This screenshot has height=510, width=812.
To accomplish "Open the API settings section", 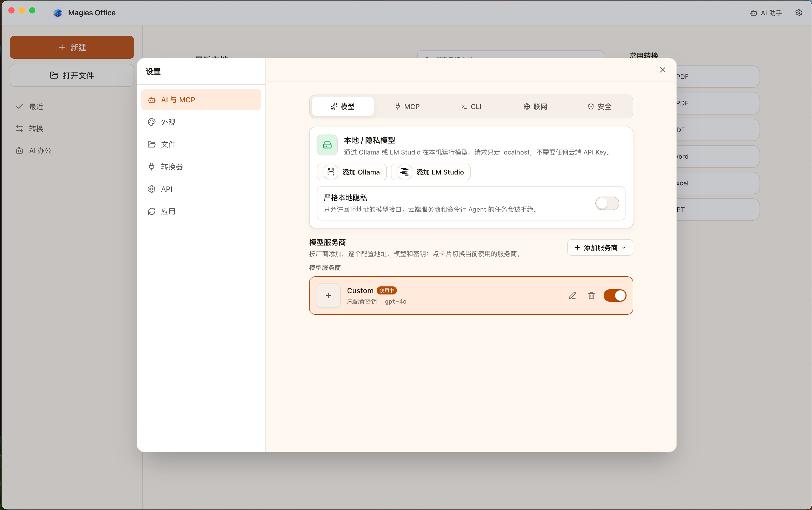I will (x=201, y=189).
